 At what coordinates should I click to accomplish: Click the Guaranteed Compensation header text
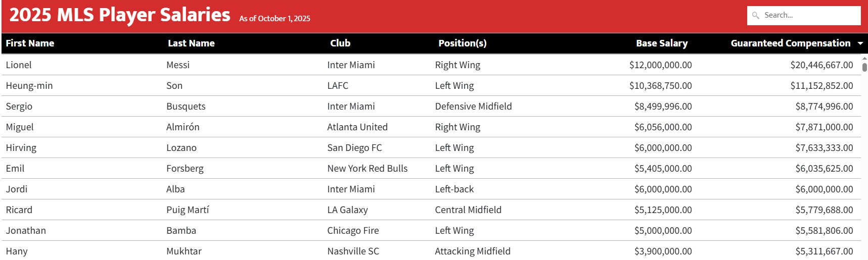coord(790,43)
